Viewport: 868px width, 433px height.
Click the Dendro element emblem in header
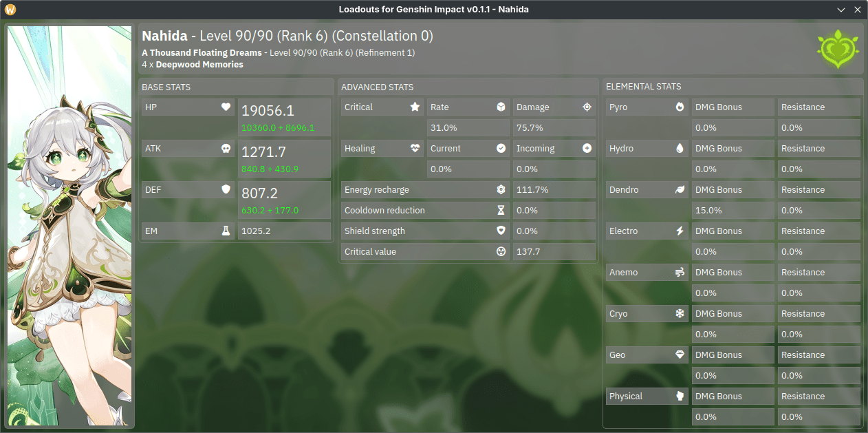pos(838,49)
